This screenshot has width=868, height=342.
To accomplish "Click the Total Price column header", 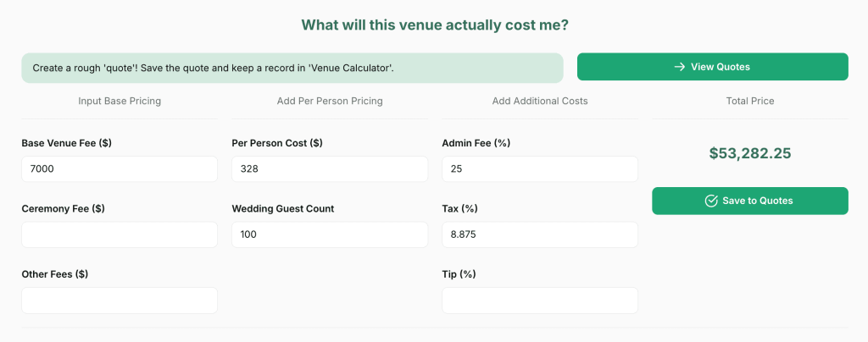I will [x=750, y=101].
